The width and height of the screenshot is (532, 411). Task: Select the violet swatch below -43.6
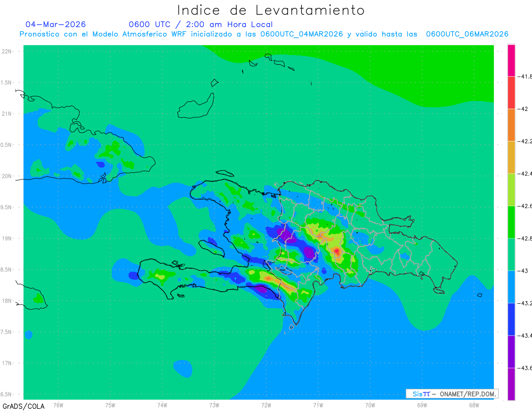(x=511, y=384)
